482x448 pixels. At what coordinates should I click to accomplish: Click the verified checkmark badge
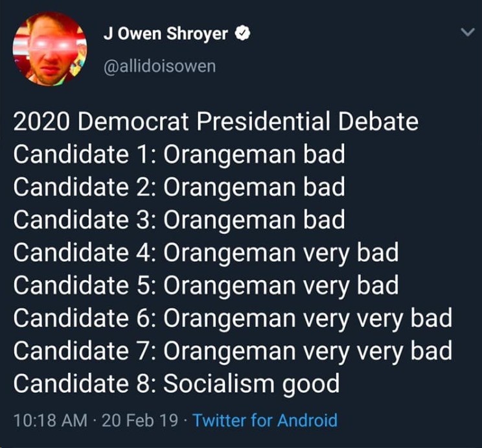point(242,33)
